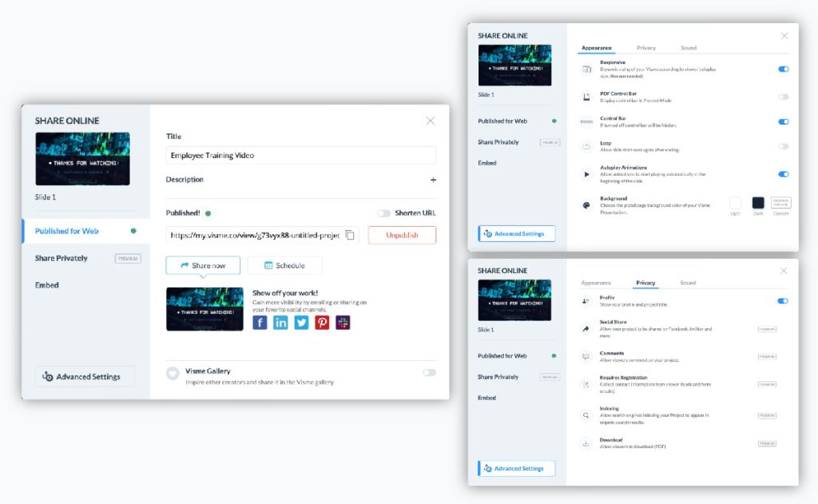
Task: Switch to the Sound tab in Appearance panel
Action: click(x=688, y=48)
